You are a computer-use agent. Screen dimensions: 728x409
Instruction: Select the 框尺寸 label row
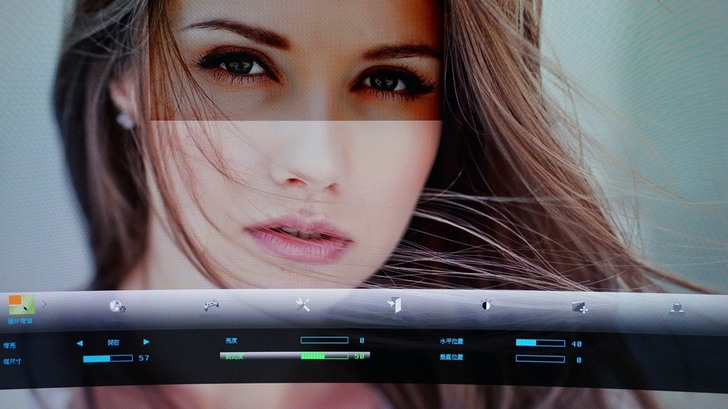click(x=13, y=361)
